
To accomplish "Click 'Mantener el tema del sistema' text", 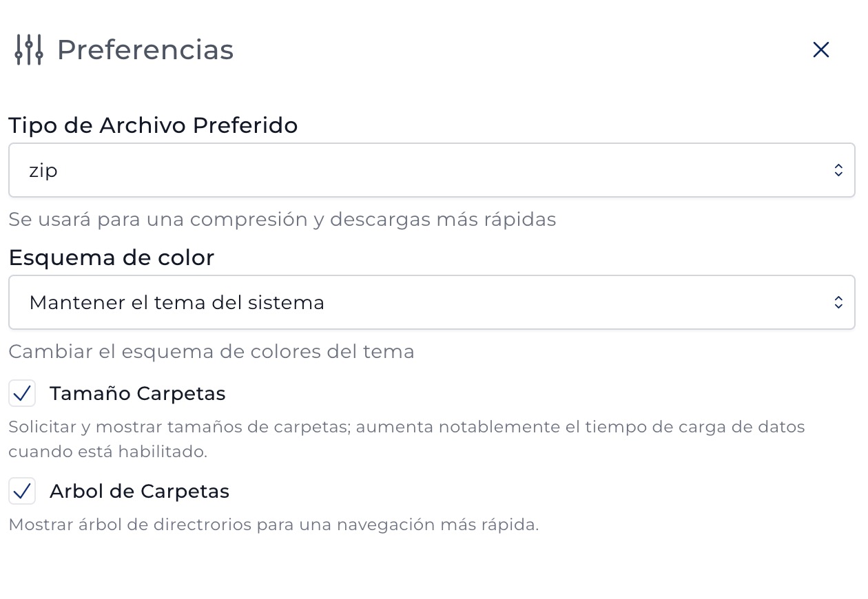I will click(177, 302).
